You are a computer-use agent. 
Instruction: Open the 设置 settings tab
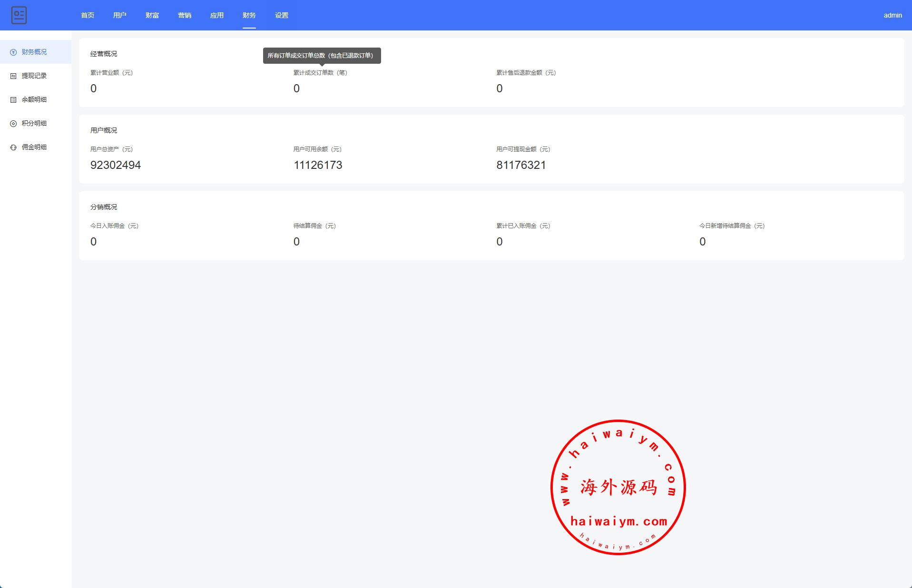coord(282,15)
